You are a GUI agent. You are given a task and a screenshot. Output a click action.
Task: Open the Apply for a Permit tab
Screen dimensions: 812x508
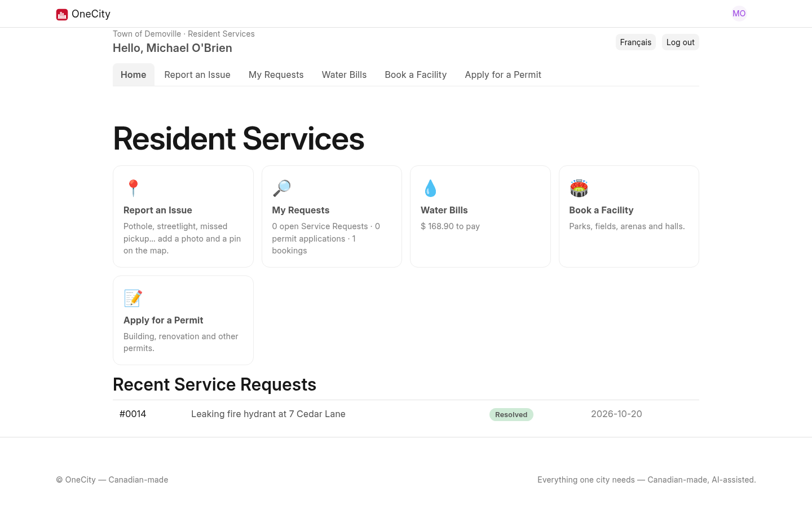(x=503, y=75)
